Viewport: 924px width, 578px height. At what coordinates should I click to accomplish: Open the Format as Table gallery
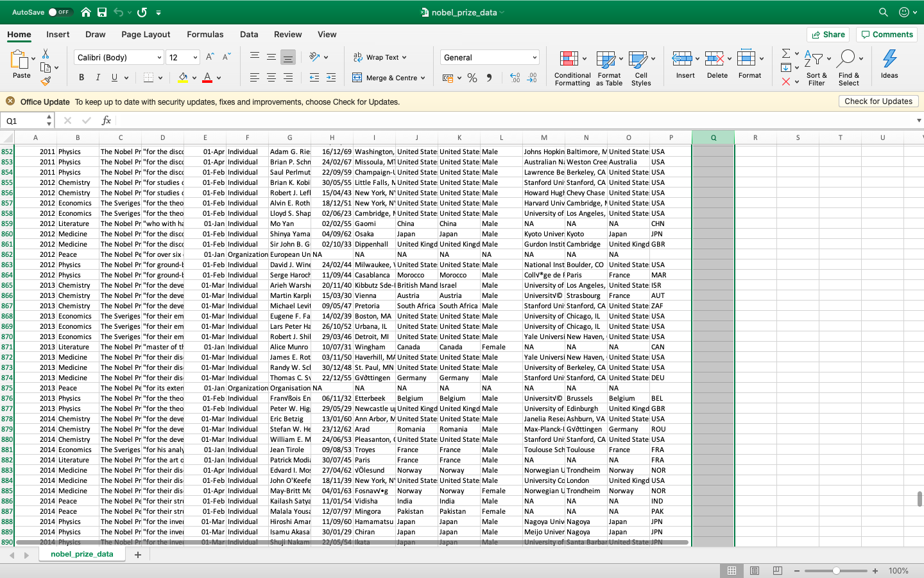point(608,67)
